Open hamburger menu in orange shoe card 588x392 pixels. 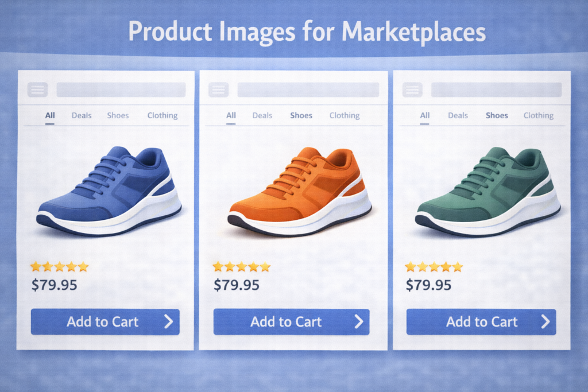pyautogui.click(x=219, y=90)
